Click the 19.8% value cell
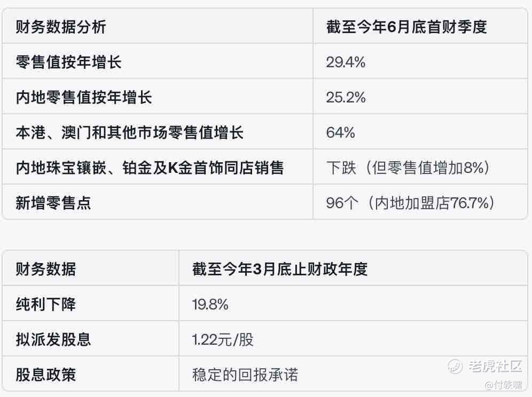Viewport: 532px width, 397px height. pyautogui.click(x=210, y=304)
